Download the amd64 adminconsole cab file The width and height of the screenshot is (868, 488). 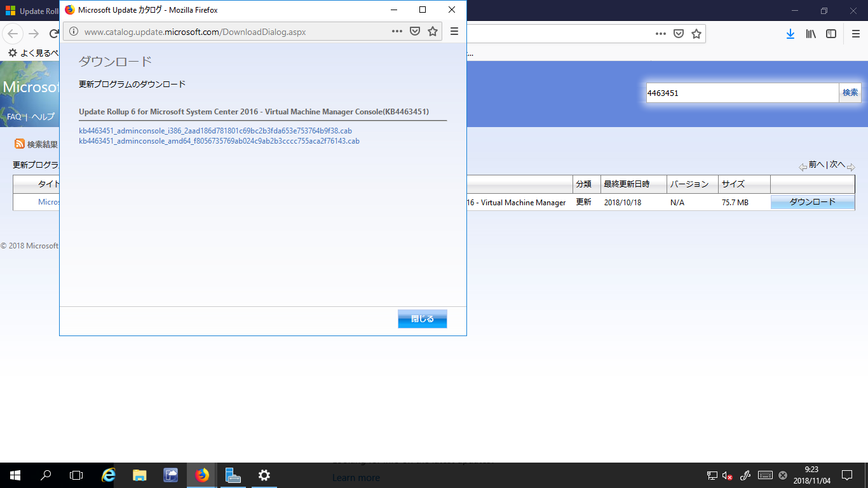click(x=219, y=141)
